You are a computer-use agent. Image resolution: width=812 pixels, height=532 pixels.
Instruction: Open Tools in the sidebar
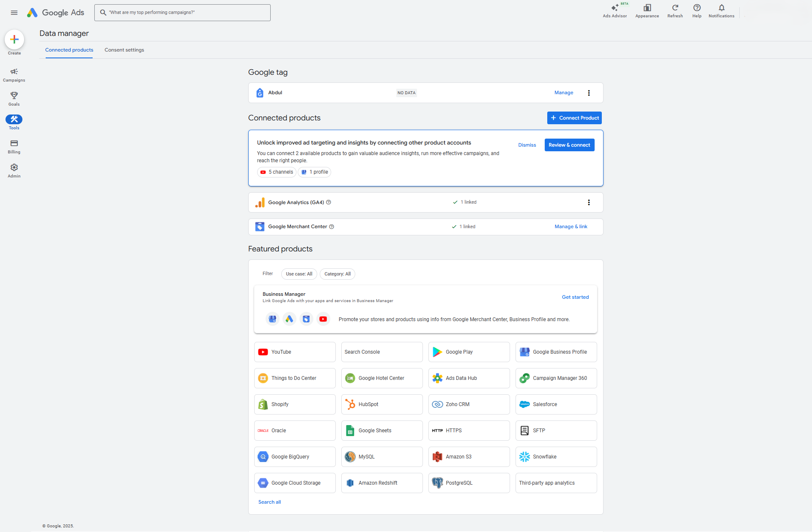pyautogui.click(x=14, y=123)
